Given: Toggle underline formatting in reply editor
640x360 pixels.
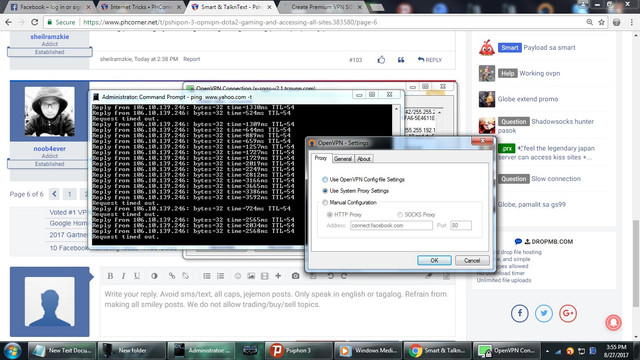Looking at the screenshot, I should (137, 276).
